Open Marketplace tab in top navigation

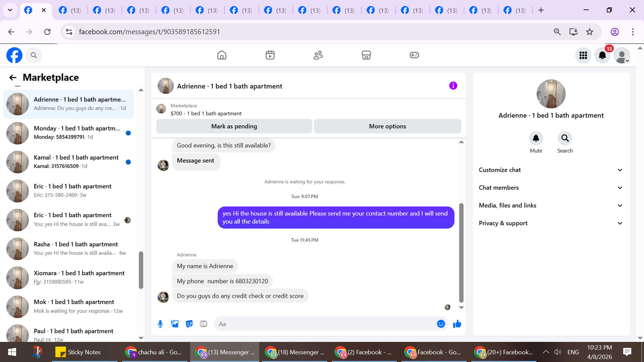(366, 55)
